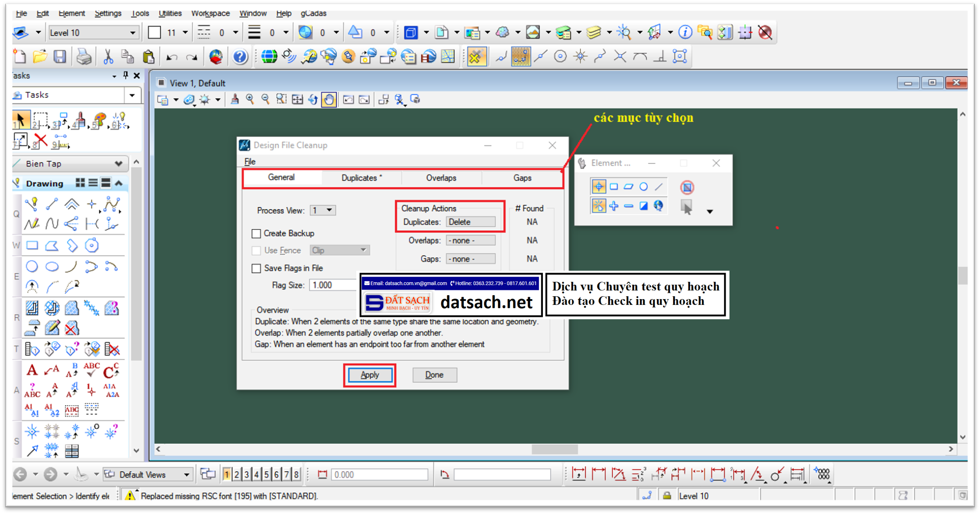The width and height of the screenshot is (980, 514).
Task: Open the Utilities menu
Action: 170,13
